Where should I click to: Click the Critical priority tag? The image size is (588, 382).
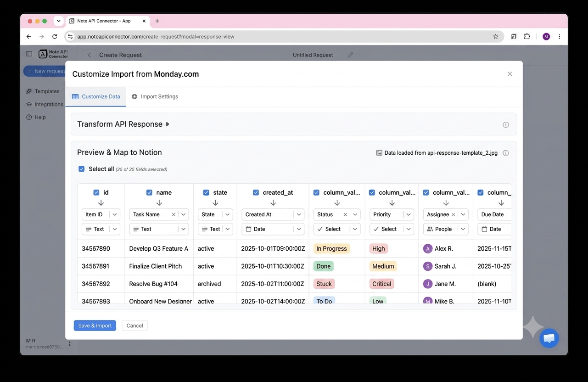381,284
